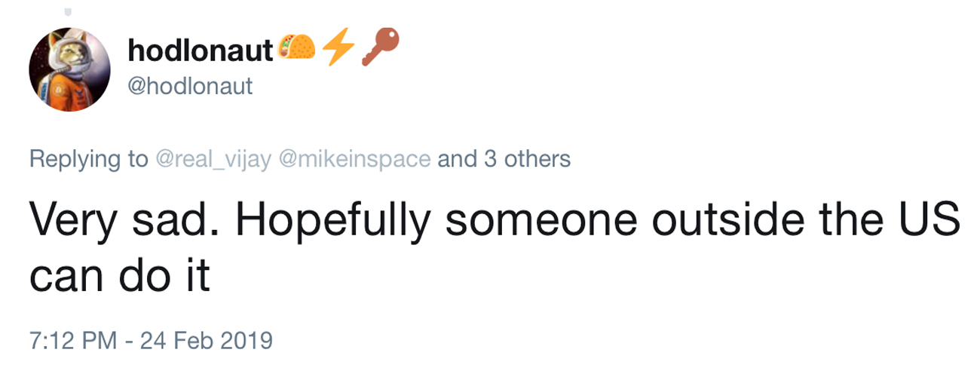This screenshot has height=377, width=980.
Task: Click "can do it" on second line
Action: [119, 278]
